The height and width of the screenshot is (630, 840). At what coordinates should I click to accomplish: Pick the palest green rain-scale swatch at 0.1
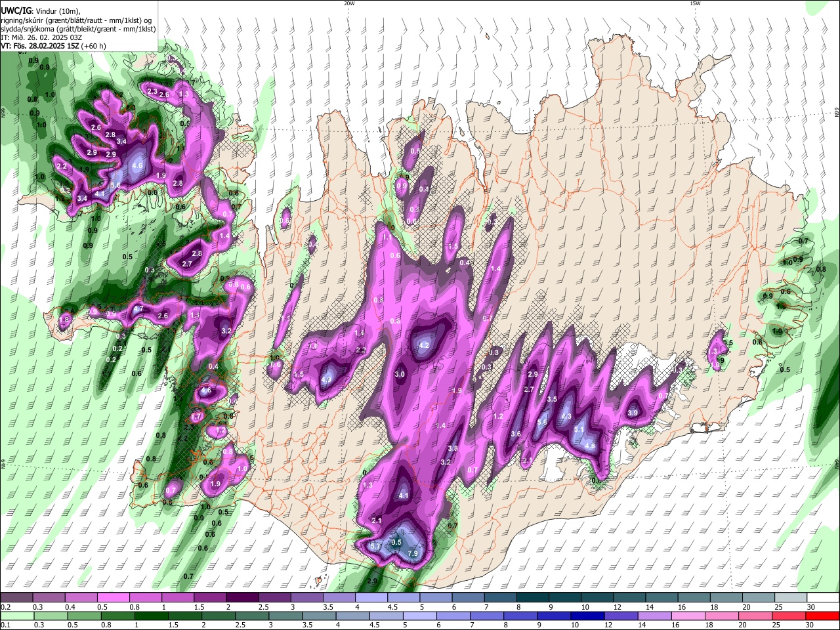click(x=18, y=616)
